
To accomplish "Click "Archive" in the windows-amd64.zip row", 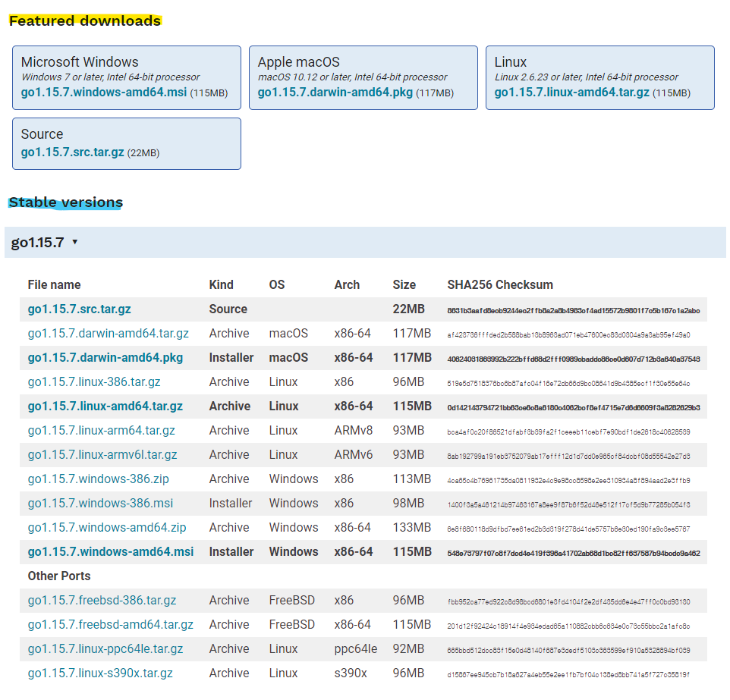I will pos(229,527).
